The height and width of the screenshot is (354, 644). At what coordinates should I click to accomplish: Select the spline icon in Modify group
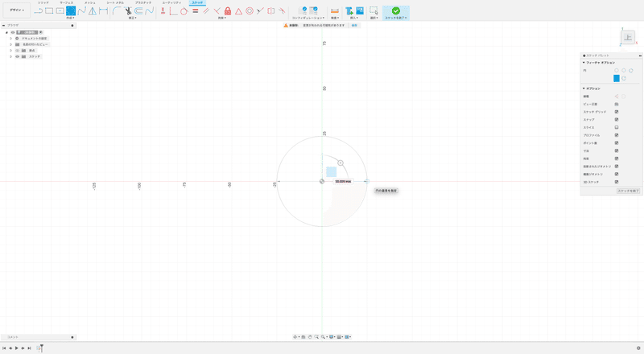click(150, 11)
